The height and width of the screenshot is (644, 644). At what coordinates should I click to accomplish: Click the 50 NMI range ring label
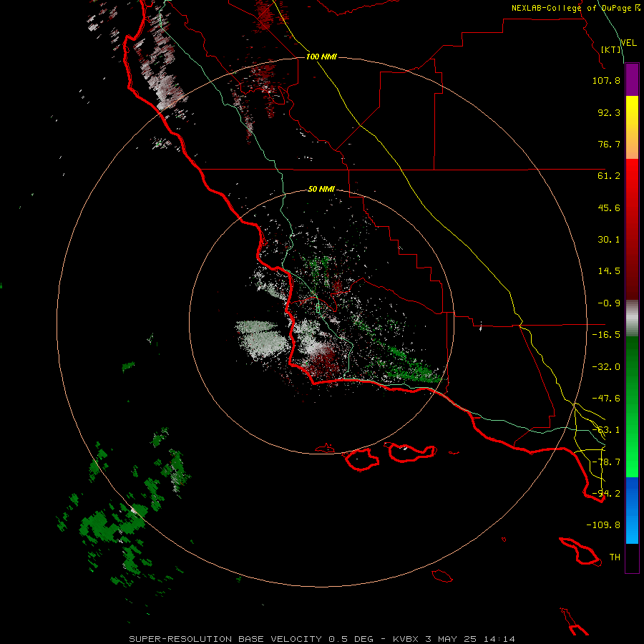[321, 190]
